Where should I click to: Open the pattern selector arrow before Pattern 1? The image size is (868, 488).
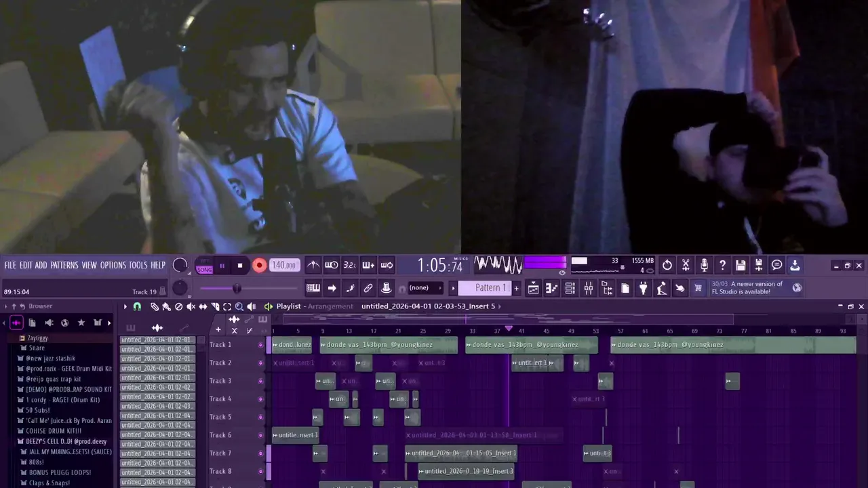[x=453, y=288]
